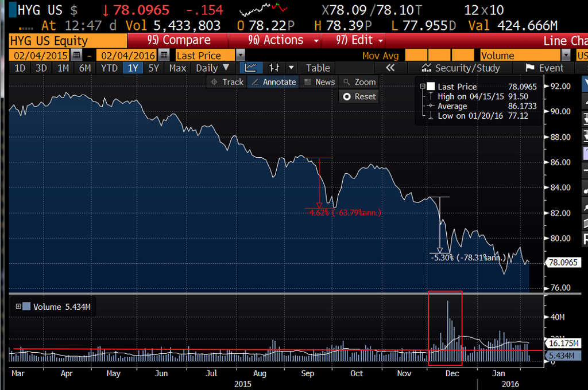This screenshot has width=588, height=390.
Task: Open the Volume study dropdown
Action: tap(566, 55)
